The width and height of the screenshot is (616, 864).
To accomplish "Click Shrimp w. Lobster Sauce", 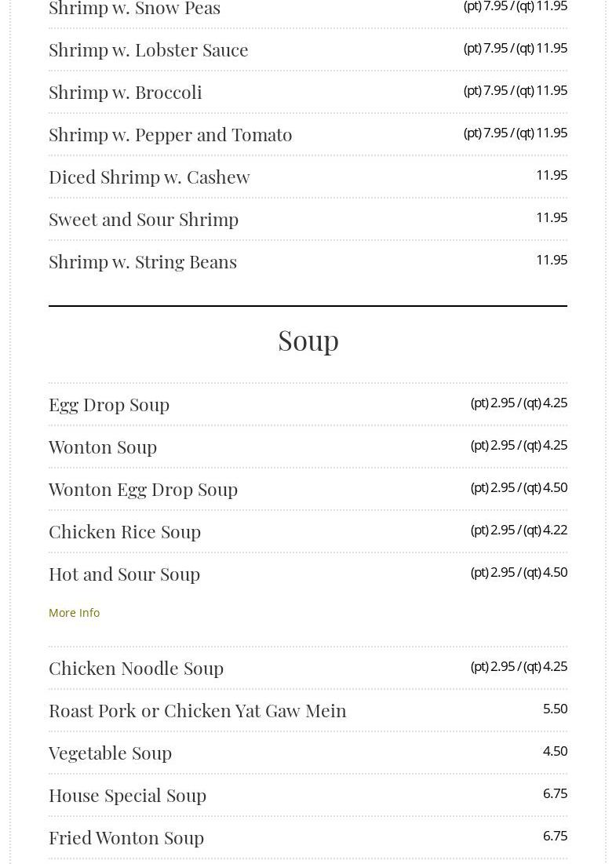I will tap(148, 49).
